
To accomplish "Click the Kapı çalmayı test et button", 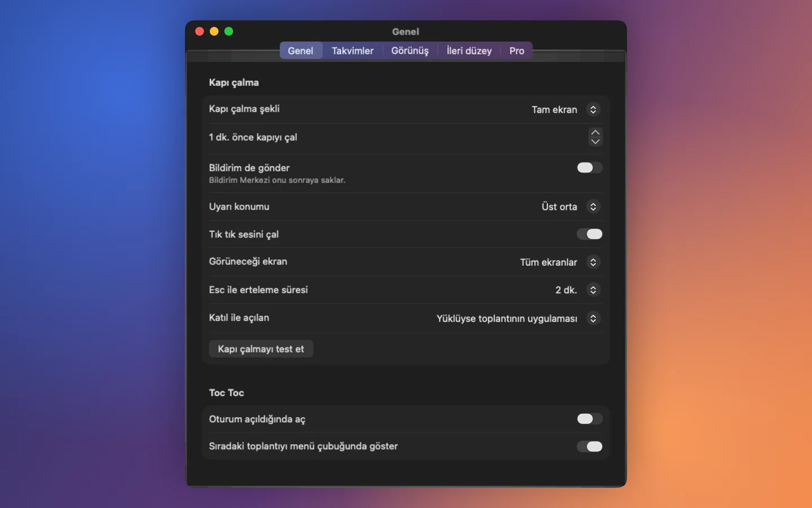I will (x=261, y=349).
